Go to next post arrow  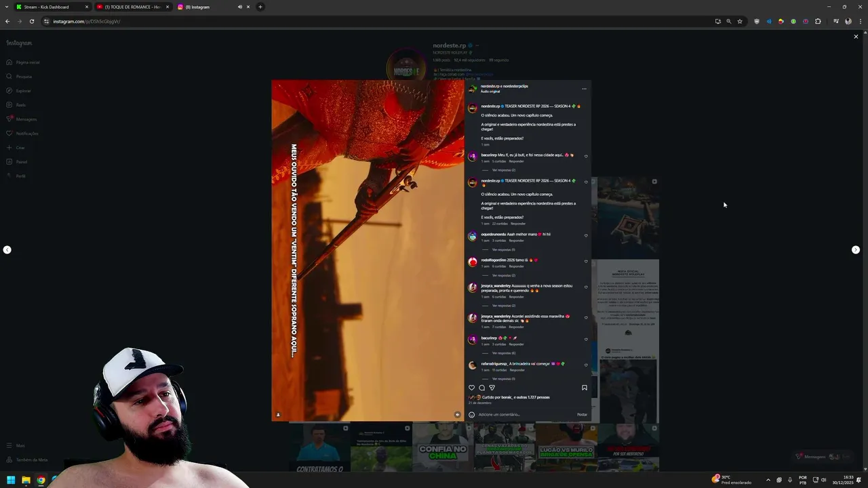coord(856,250)
